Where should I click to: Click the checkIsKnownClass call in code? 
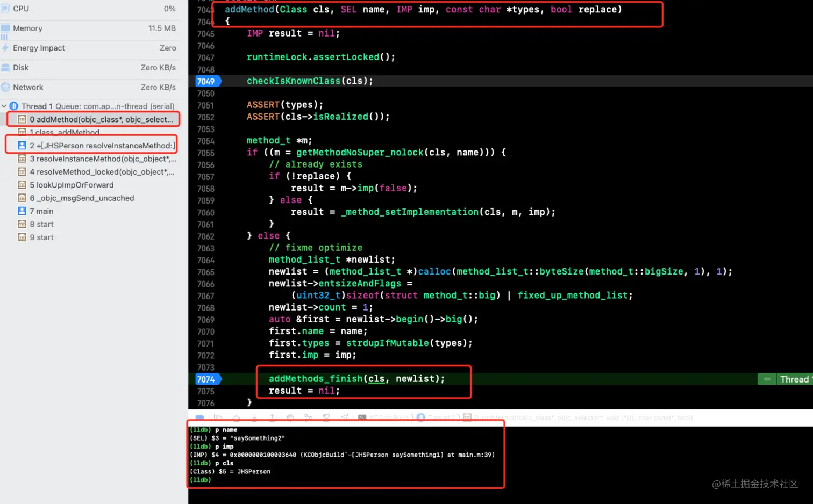(x=294, y=81)
